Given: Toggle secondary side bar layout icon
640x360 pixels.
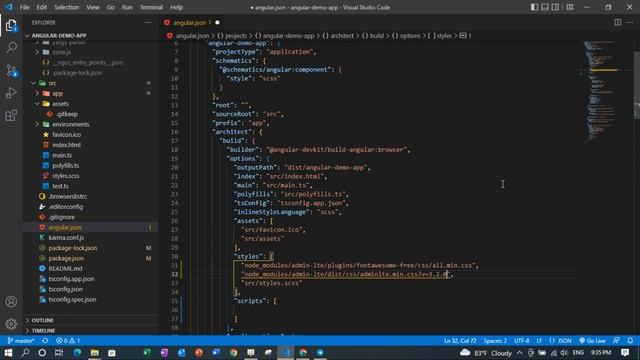Looking at the screenshot, I should tap(556, 7).
